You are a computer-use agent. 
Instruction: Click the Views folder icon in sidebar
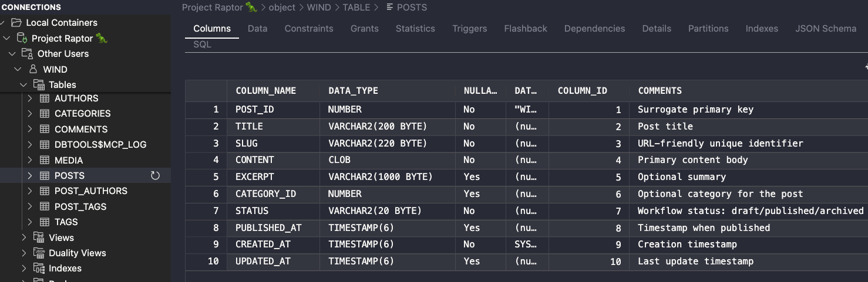click(x=39, y=237)
